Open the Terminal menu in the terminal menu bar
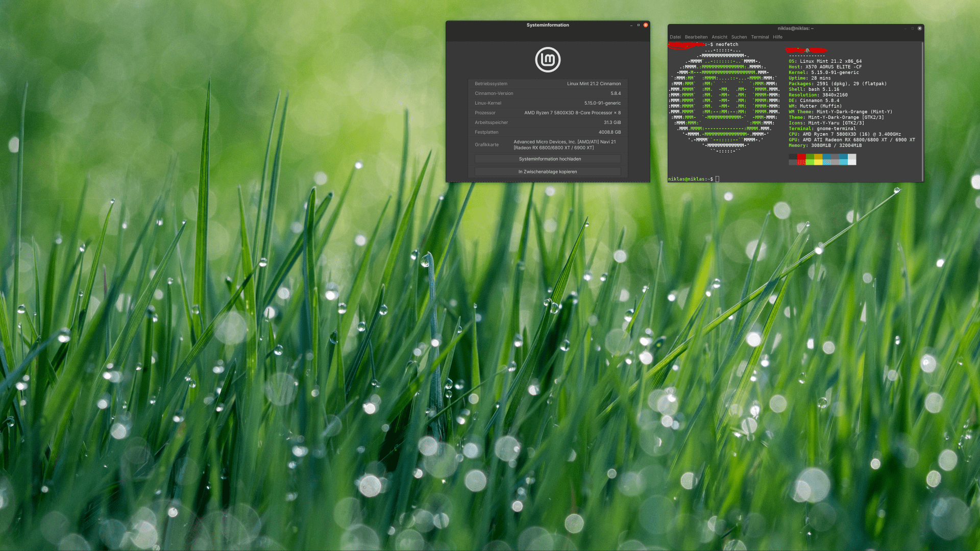 click(760, 37)
